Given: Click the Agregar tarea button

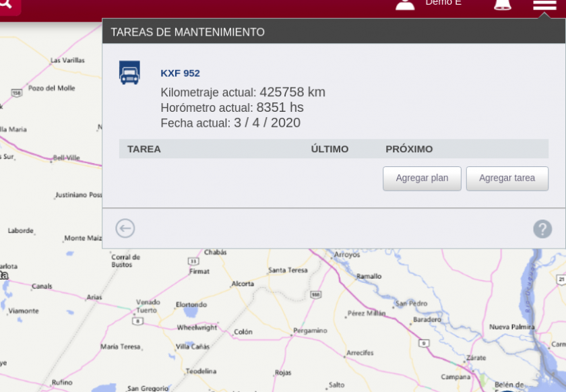Looking at the screenshot, I should click(x=507, y=178).
